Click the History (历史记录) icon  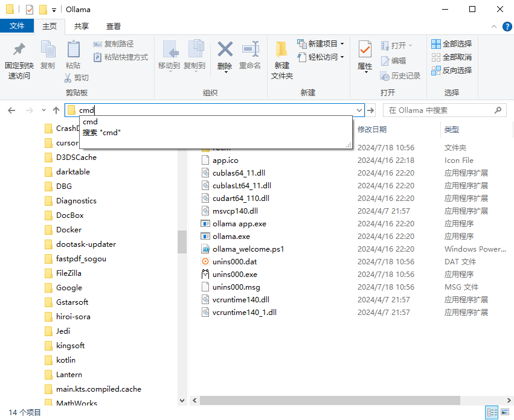point(385,76)
